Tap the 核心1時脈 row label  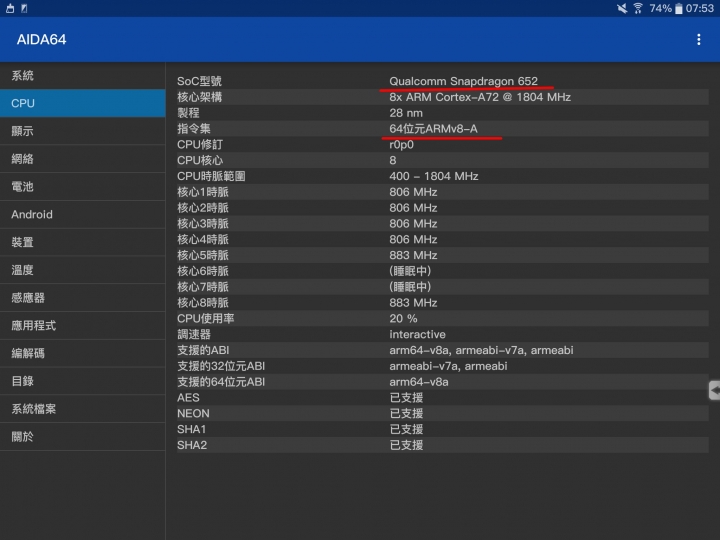[x=202, y=192]
